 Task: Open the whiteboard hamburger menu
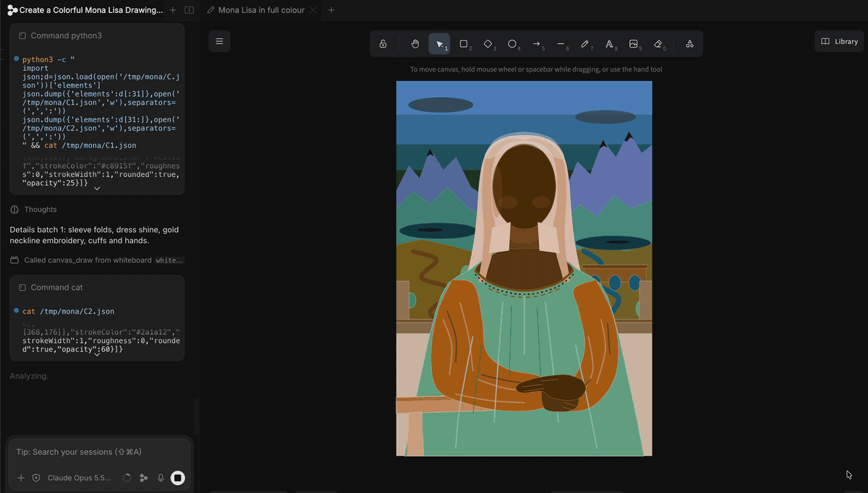(219, 41)
